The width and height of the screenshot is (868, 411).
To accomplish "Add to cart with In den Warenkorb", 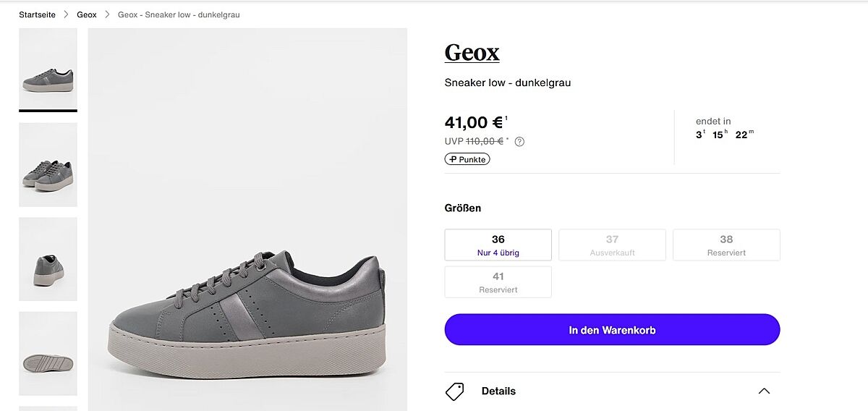I will [x=612, y=330].
